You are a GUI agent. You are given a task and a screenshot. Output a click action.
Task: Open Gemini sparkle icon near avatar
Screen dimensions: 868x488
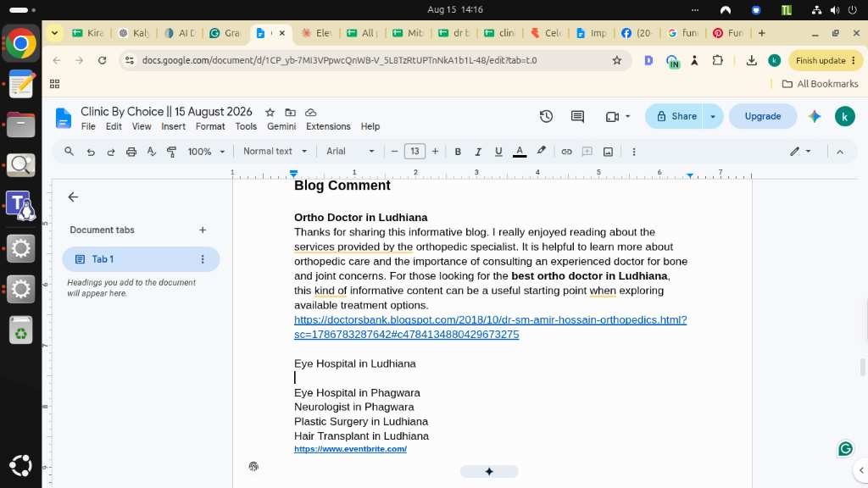tap(815, 116)
